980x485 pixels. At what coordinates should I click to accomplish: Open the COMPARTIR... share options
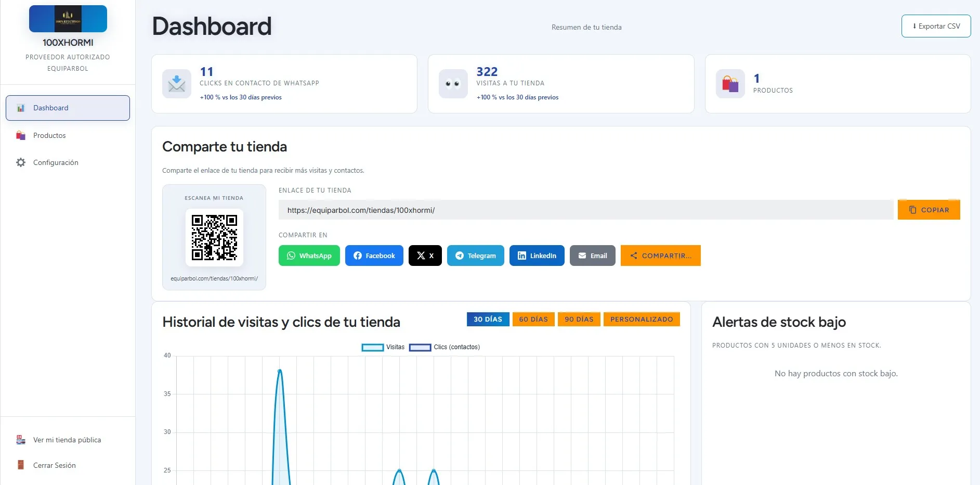[x=661, y=256]
